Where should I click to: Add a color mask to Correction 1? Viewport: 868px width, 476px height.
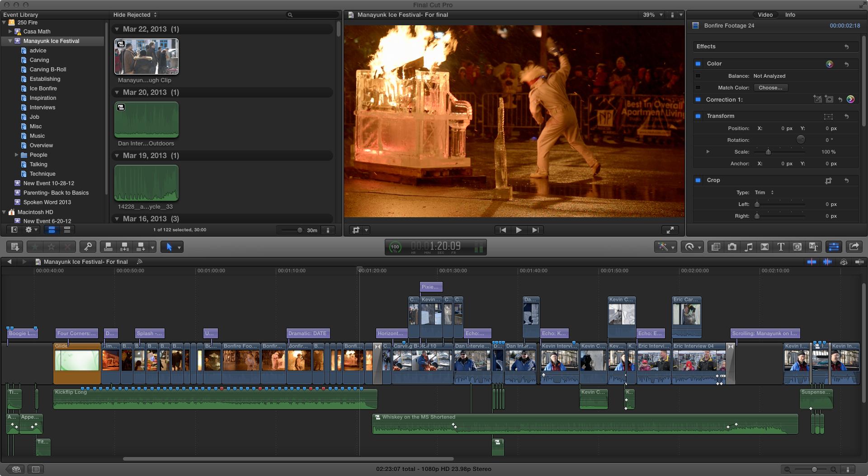coord(817,99)
